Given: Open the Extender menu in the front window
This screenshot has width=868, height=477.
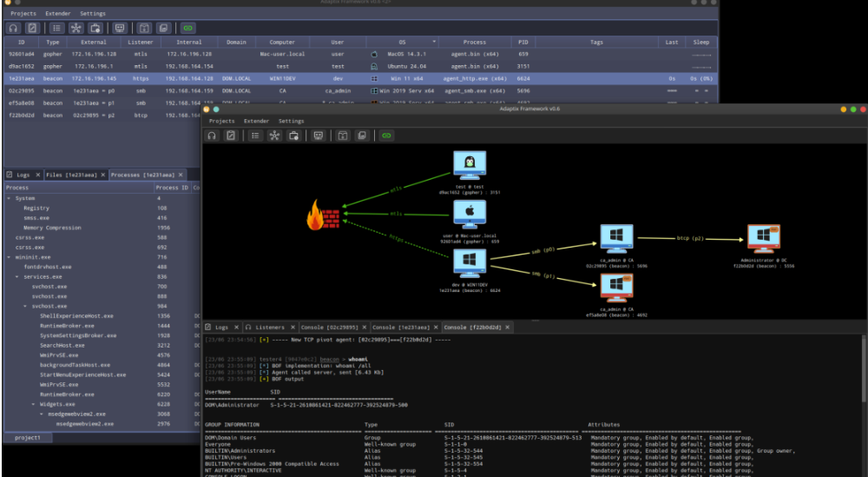Looking at the screenshot, I should tap(256, 121).
